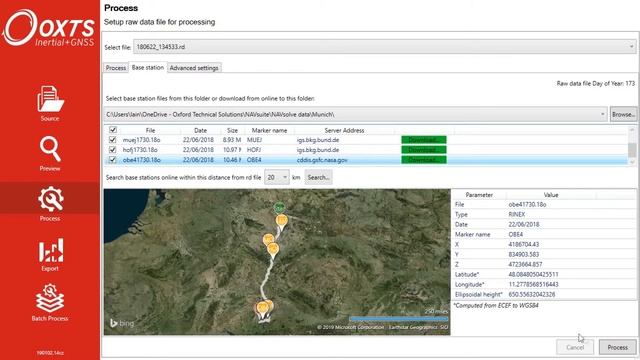This screenshot has width=640, height=360.
Task: Click the Process button at bottom right
Action: pyautogui.click(x=618, y=347)
